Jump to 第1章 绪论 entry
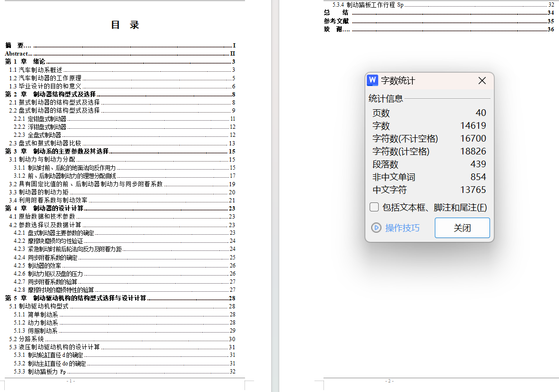Viewport: 559px width, 392px height. point(120,62)
